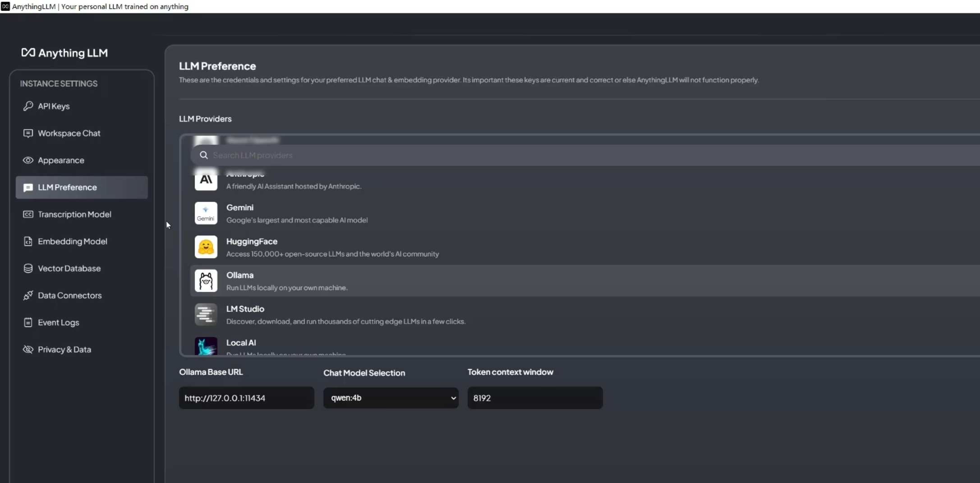Select Gemini as LLM provider
This screenshot has width=980, height=483.
[585, 213]
